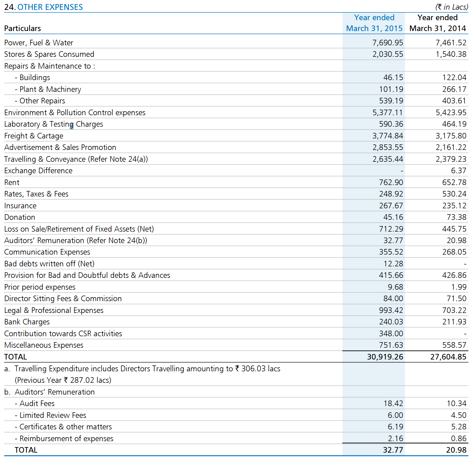The image size is (476, 457).
Task: Select '- Certificates & other matters' label
Action: [63, 427]
